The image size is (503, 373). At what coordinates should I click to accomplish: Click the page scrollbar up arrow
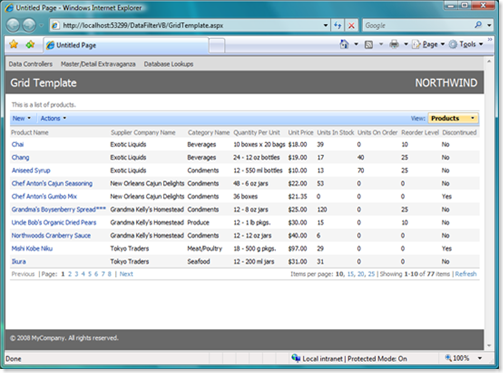tap(489, 61)
